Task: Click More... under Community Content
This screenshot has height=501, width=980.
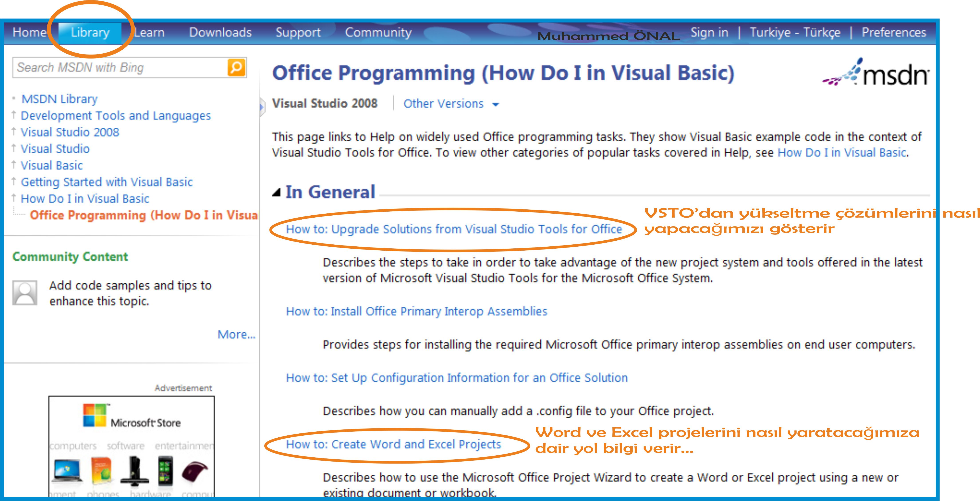Action: click(x=236, y=335)
